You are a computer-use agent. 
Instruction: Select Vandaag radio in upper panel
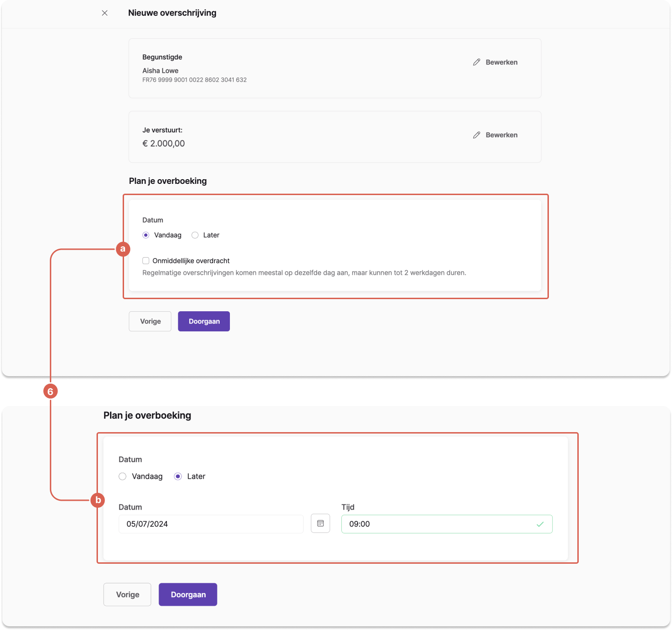click(146, 235)
